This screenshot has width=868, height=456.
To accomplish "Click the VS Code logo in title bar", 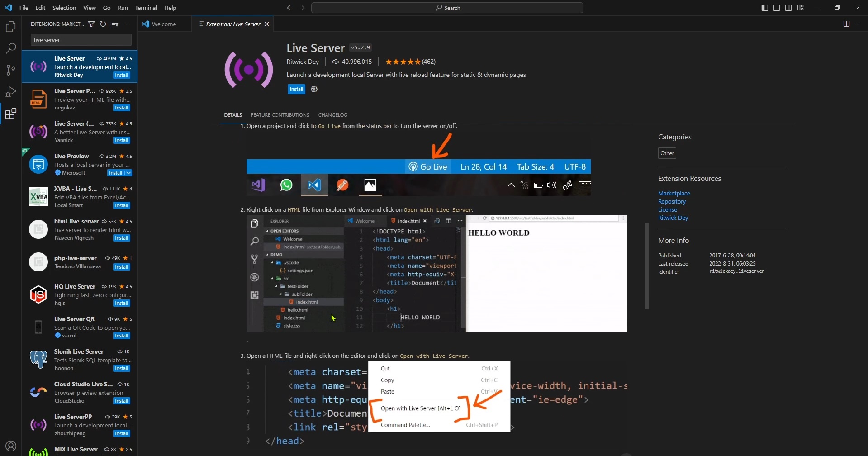I will tap(8, 8).
